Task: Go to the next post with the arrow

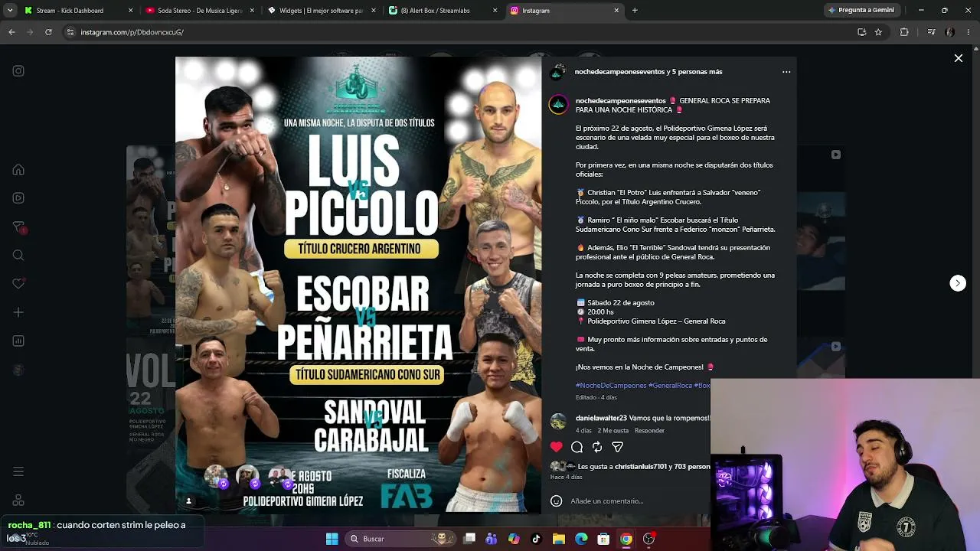Action: coord(958,283)
